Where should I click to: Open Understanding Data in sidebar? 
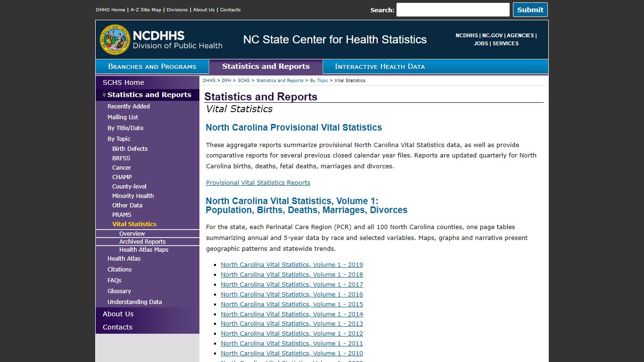click(x=134, y=302)
